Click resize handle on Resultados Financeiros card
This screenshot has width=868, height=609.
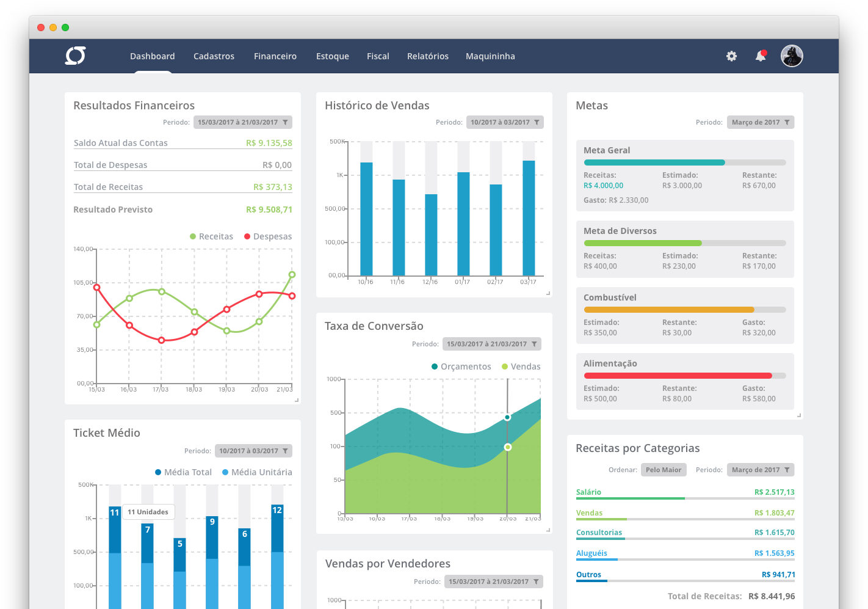pos(297,400)
